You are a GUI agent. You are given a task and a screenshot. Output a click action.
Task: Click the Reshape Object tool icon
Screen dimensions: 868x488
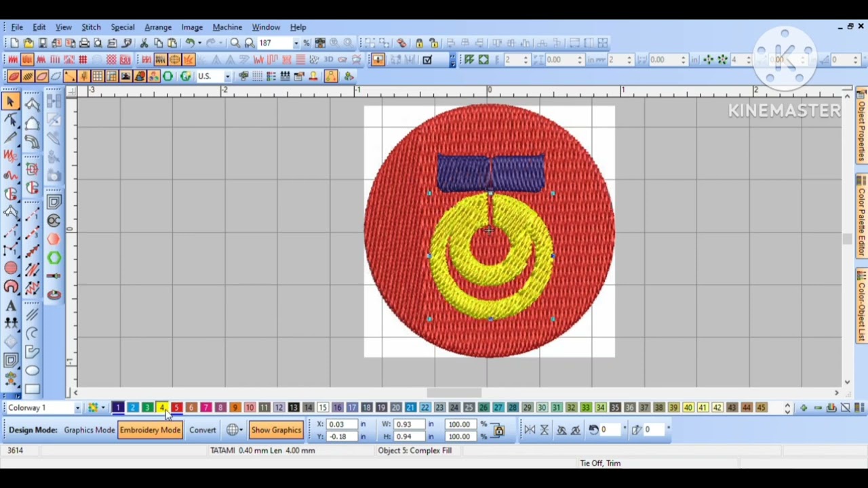(x=11, y=121)
